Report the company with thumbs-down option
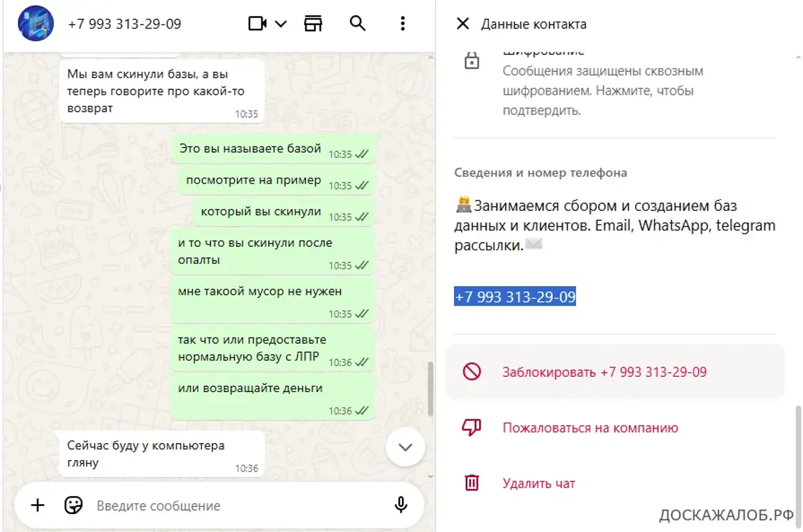The height and width of the screenshot is (532, 803). point(615,428)
